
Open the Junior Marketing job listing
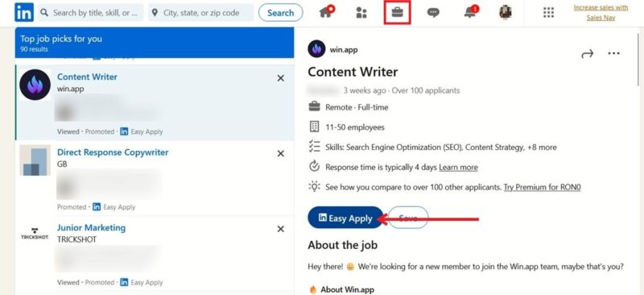pos(91,227)
